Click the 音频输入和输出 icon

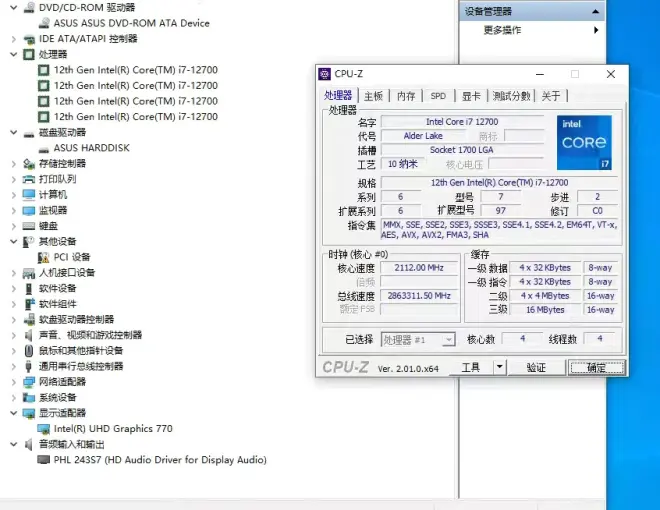coord(29,444)
